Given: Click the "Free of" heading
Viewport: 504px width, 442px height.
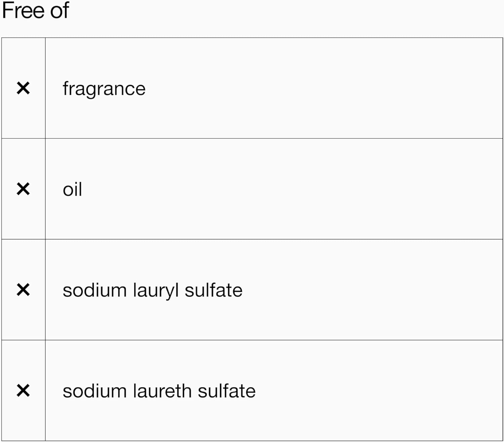Looking at the screenshot, I should (x=35, y=11).
